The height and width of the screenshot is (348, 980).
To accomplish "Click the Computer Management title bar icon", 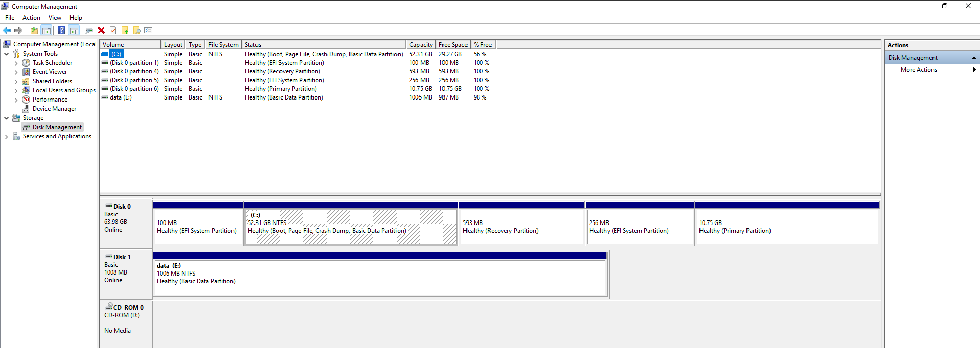I will (x=5, y=6).
